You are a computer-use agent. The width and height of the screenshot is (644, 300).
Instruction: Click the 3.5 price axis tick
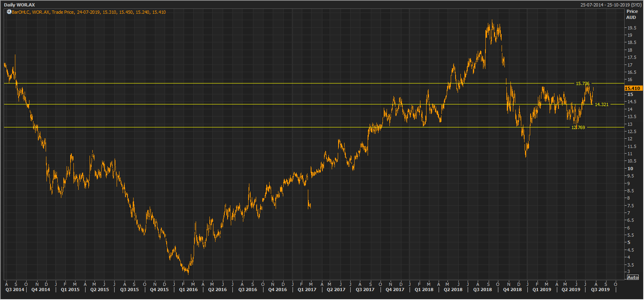(x=631, y=265)
